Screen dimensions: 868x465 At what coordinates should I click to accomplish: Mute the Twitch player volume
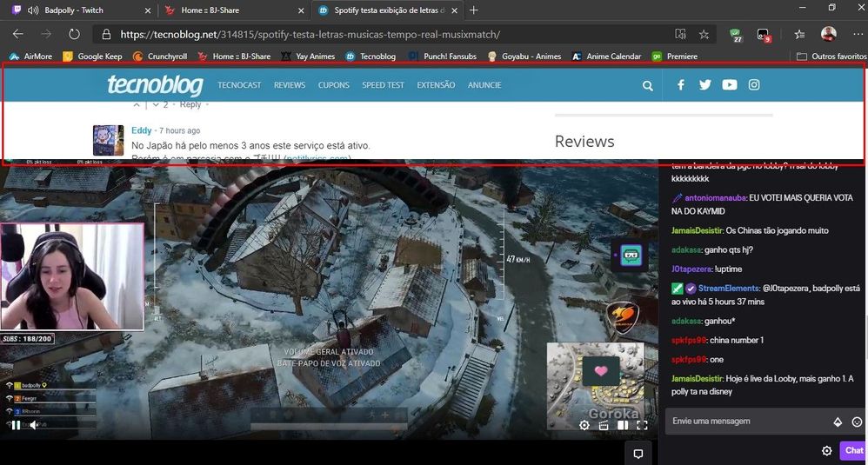[x=34, y=425]
